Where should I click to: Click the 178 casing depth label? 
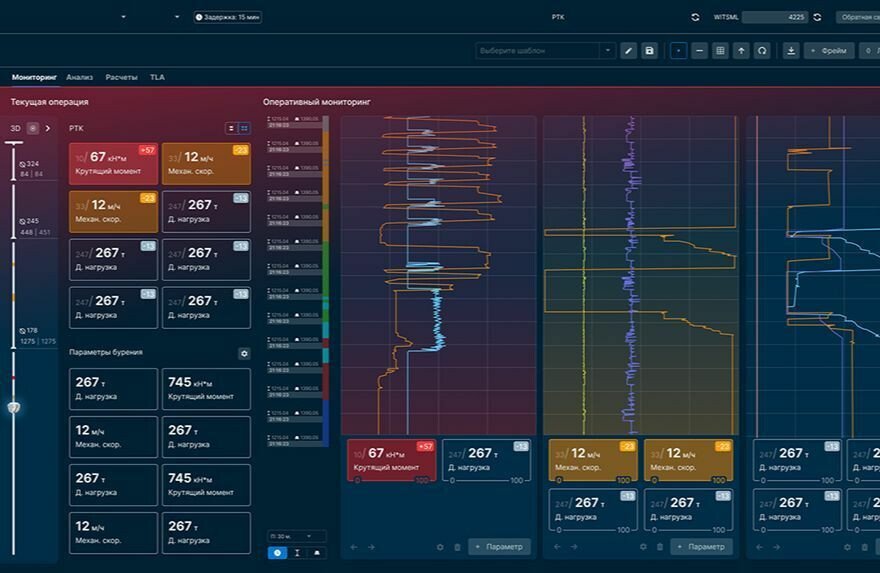pos(28,331)
